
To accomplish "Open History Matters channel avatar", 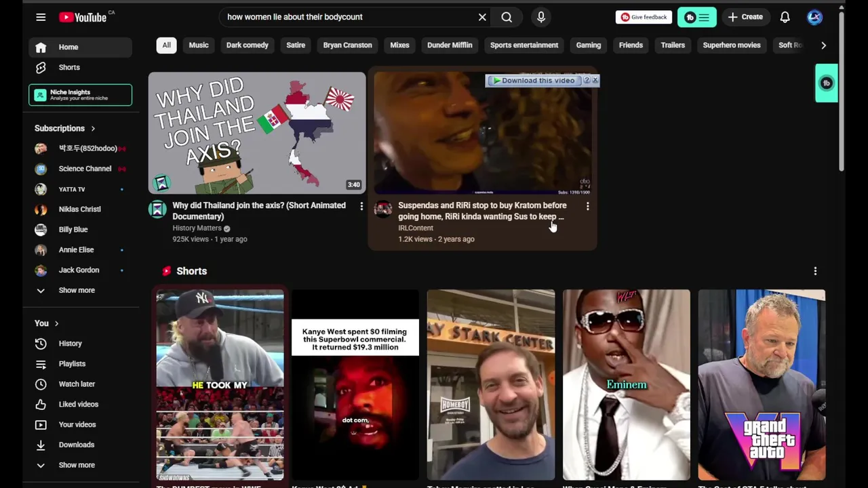I will 157,209.
